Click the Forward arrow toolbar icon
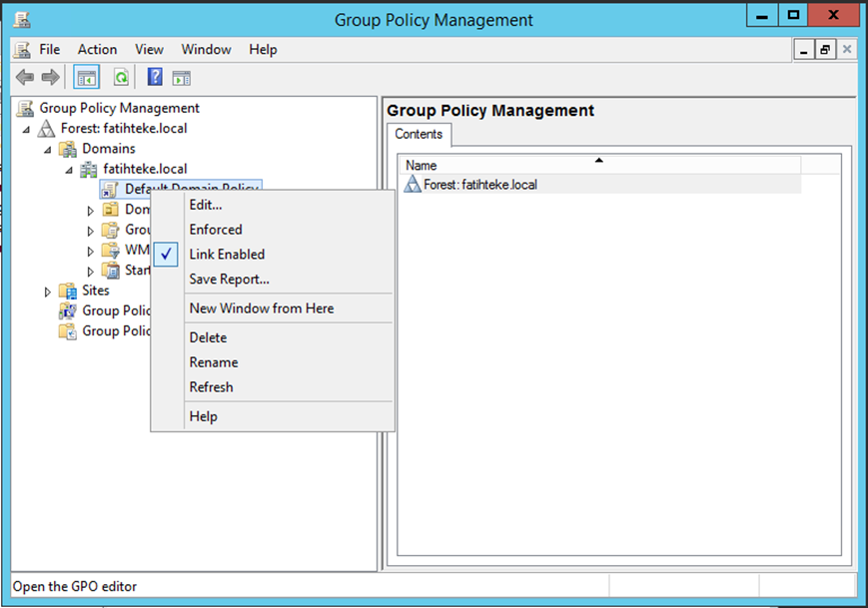 point(50,78)
